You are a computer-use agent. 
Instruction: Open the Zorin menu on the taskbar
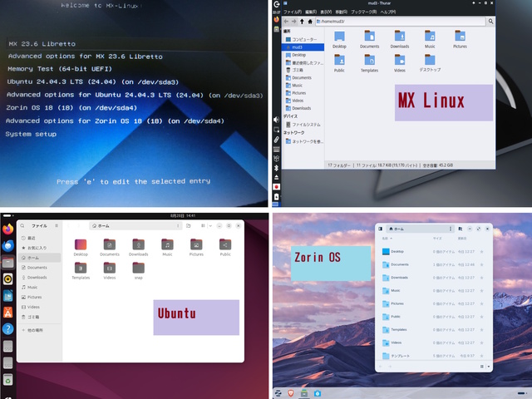tap(278, 393)
